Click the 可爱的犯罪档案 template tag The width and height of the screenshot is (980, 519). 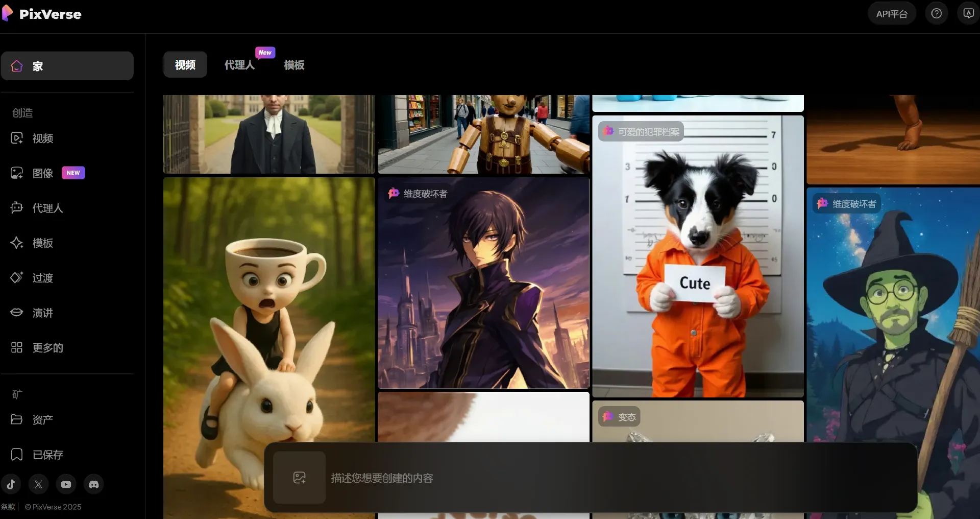(x=641, y=132)
